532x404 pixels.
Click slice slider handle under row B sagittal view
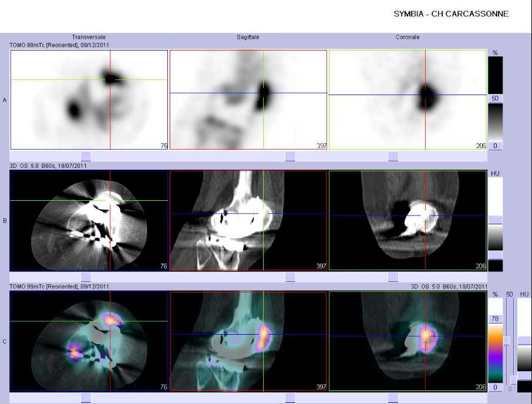click(x=290, y=277)
